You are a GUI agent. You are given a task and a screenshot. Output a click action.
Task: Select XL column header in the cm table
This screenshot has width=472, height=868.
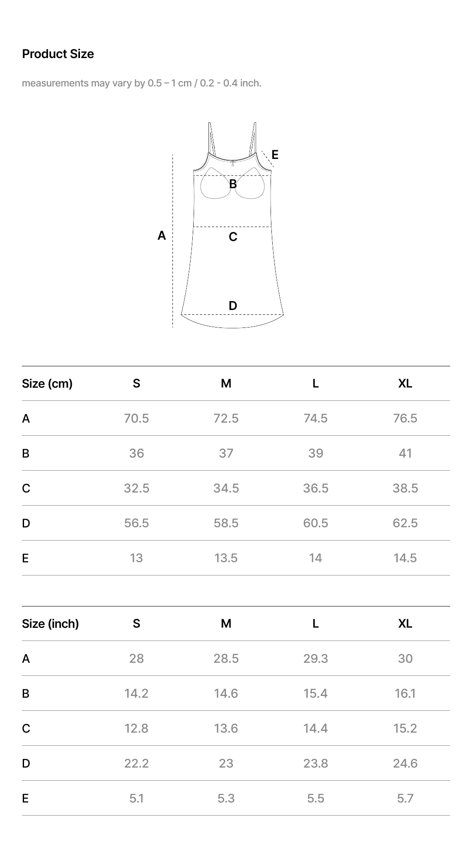click(x=405, y=383)
